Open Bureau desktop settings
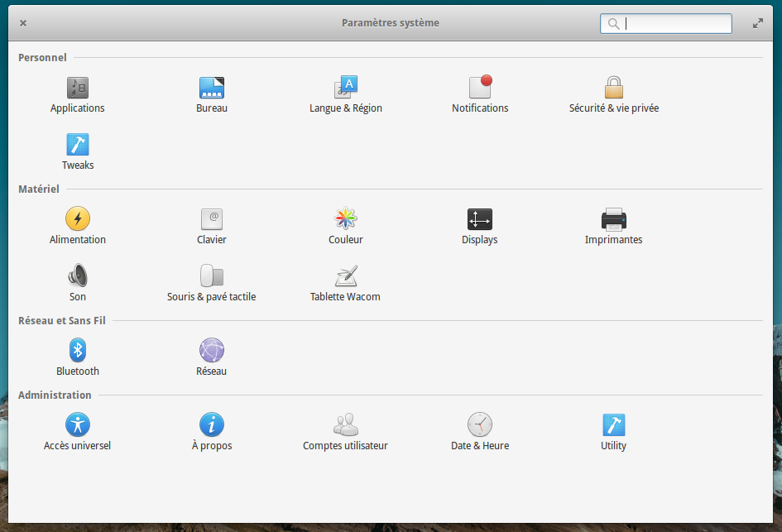The image size is (782, 532). point(212,88)
